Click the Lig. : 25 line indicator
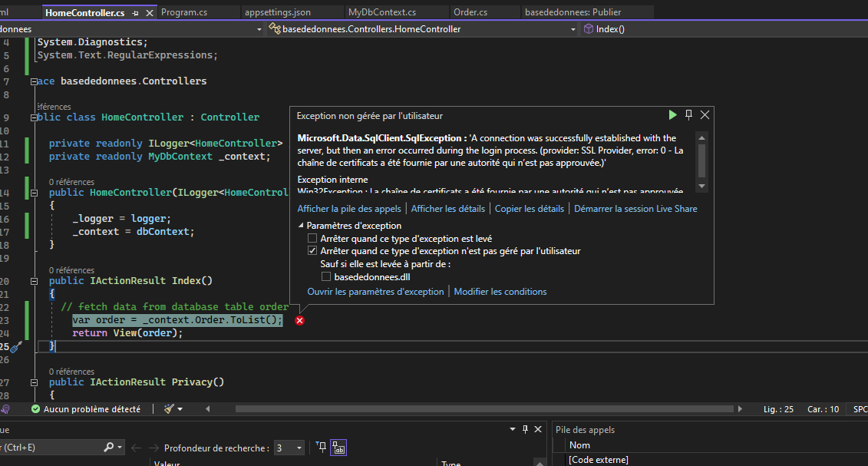Screen dimensions: 868x466 click(x=778, y=409)
